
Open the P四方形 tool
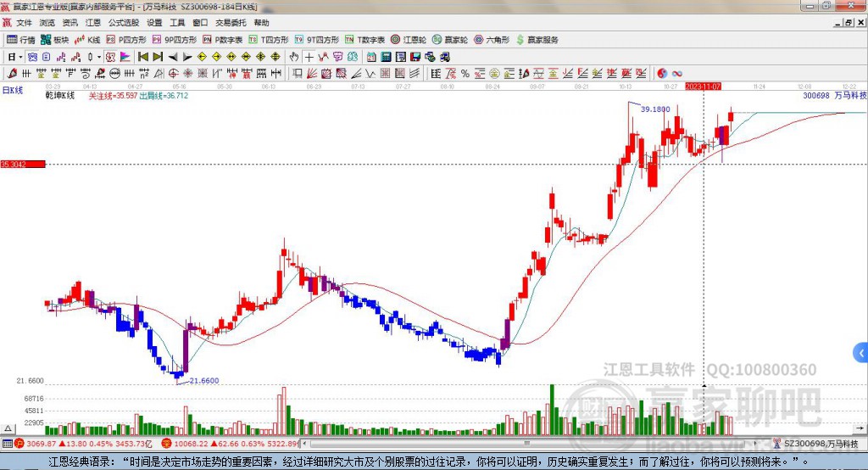pos(126,40)
